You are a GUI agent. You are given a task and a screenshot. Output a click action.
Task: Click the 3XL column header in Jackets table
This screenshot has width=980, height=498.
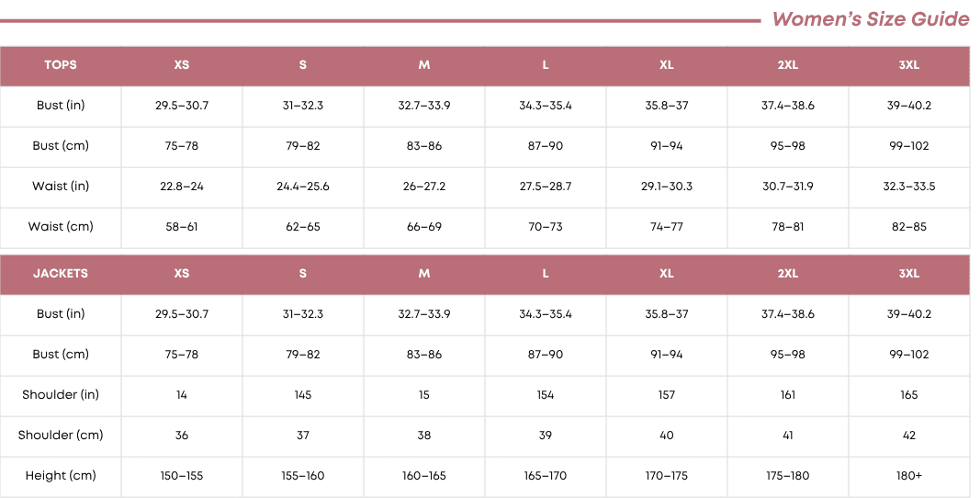909,274
